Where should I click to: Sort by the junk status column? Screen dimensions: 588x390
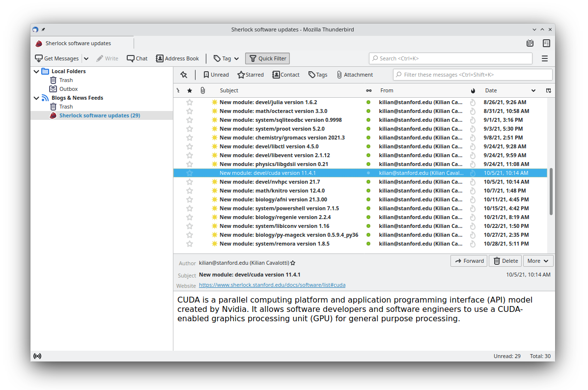pos(473,90)
